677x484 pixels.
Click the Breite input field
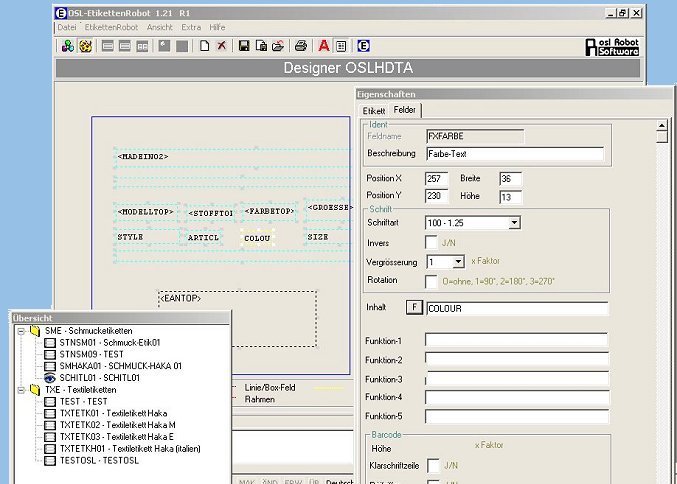coord(510,179)
